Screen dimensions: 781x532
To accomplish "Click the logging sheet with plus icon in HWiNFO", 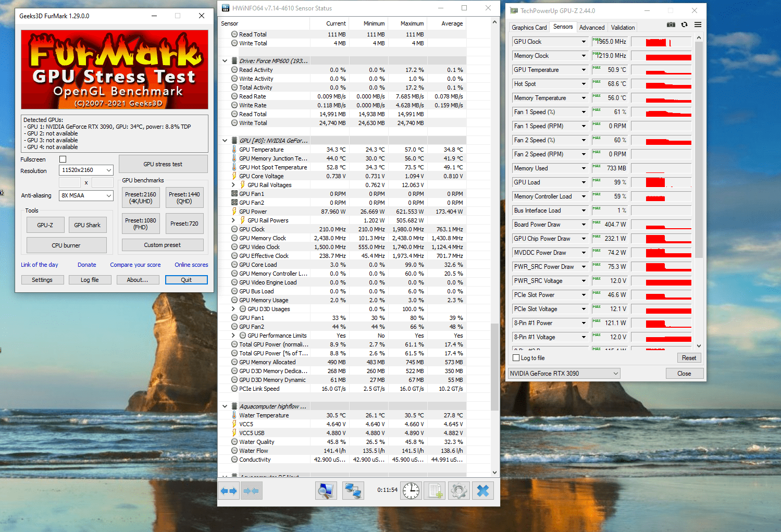I will (435, 491).
